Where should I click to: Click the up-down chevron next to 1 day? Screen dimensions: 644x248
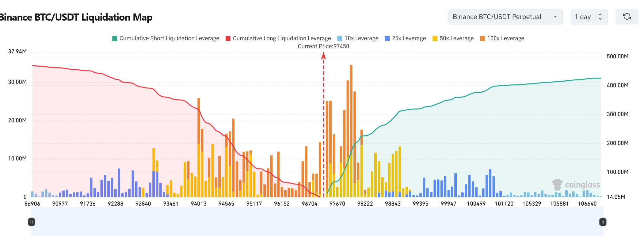pos(600,17)
